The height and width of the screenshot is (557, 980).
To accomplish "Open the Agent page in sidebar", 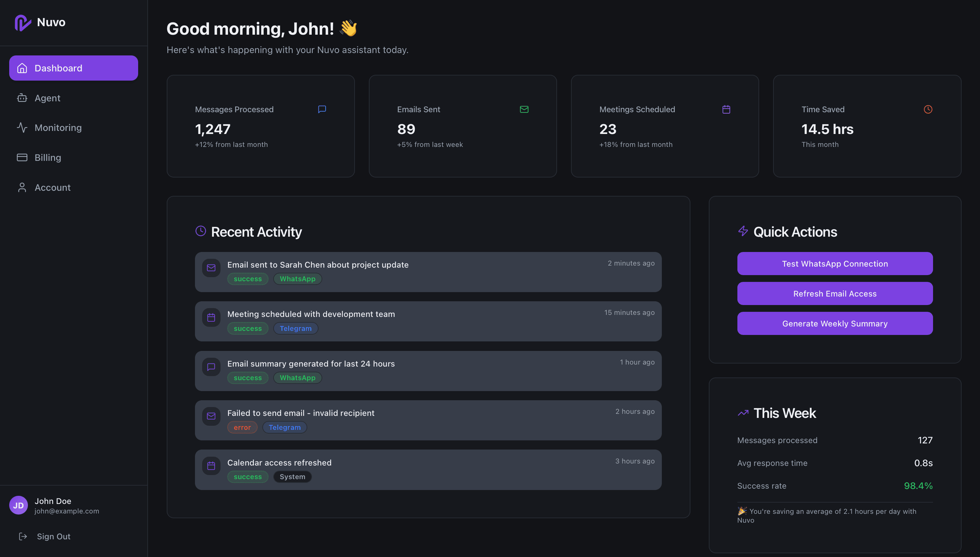I will (48, 98).
